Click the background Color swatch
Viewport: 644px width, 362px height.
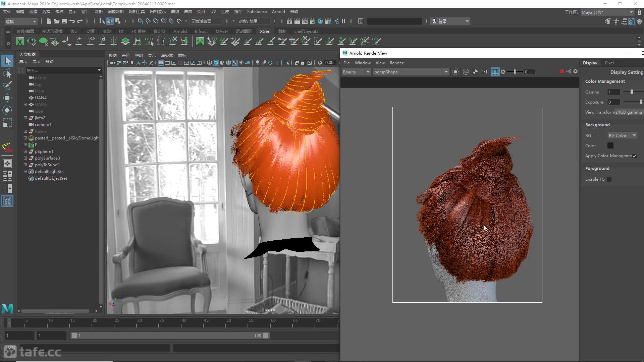coord(610,145)
